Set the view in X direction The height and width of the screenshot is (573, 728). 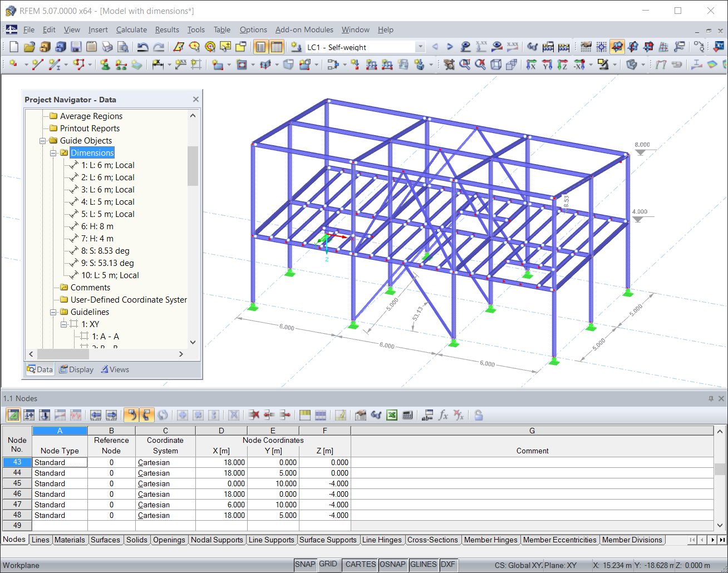click(532, 65)
